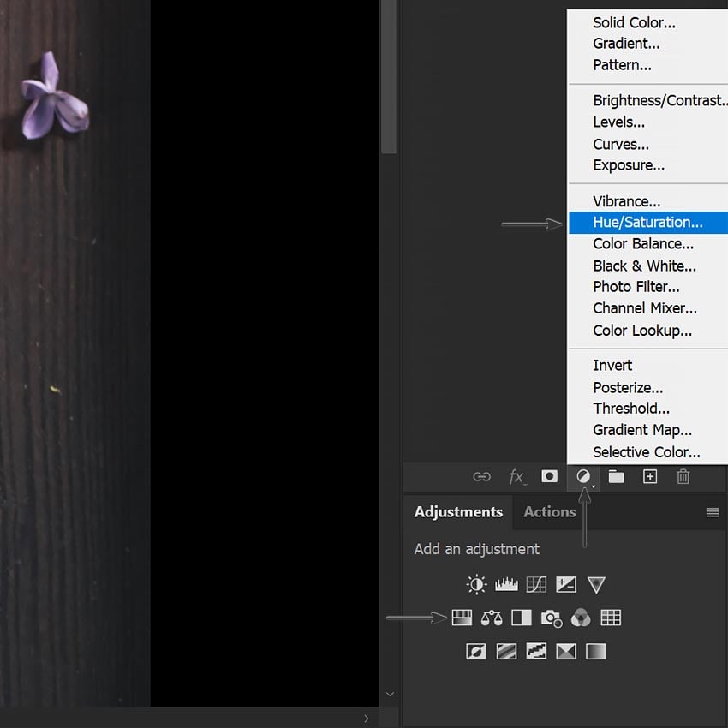This screenshot has width=728, height=728.
Task: Delete layer using the trash icon
Action: point(683,477)
